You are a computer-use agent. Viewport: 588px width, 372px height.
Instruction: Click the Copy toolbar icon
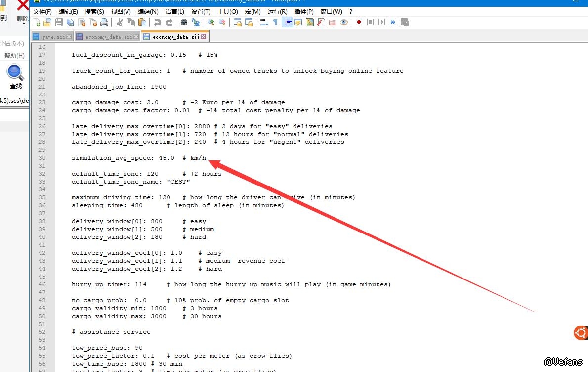[x=131, y=23]
